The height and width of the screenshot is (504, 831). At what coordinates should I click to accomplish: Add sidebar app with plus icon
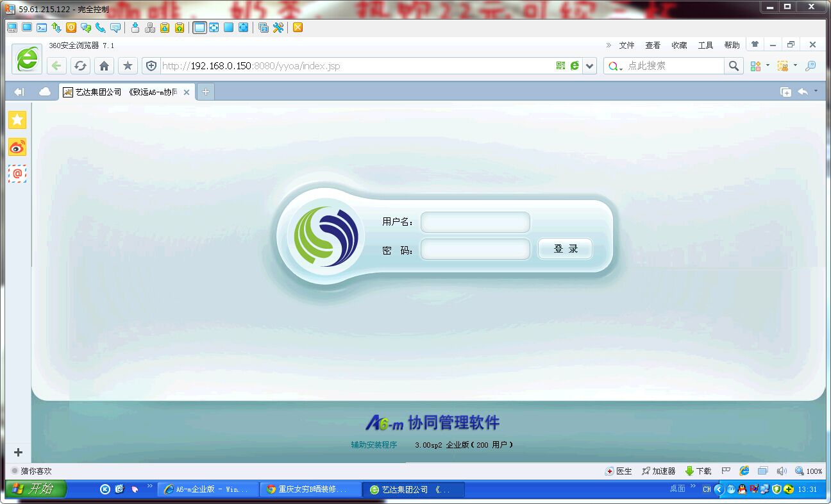(x=18, y=452)
